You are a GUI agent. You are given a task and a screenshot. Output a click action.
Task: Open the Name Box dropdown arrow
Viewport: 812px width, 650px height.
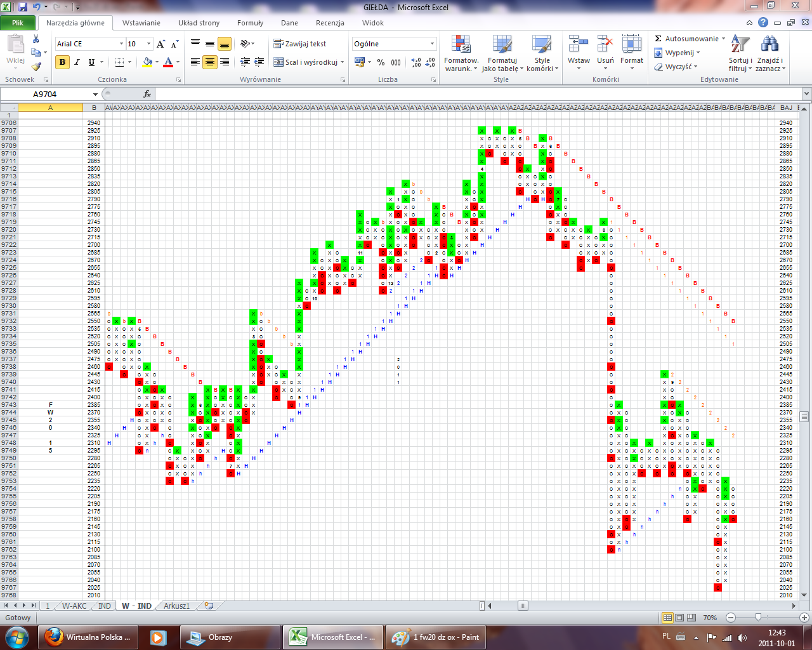click(95, 94)
